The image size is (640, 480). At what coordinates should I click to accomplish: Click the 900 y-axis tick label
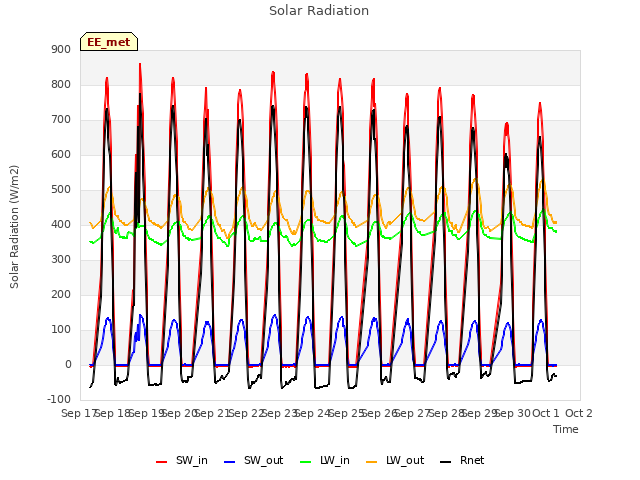(61, 49)
